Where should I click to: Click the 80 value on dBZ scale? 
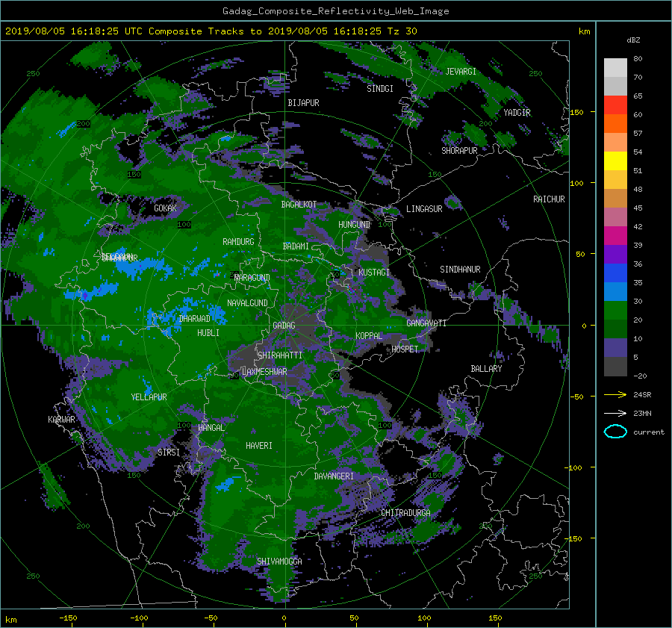pyautogui.click(x=638, y=59)
